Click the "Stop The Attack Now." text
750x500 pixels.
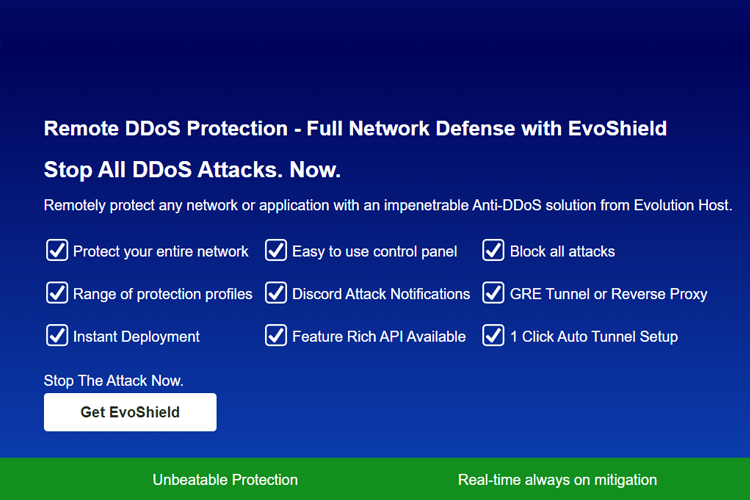coord(114,381)
